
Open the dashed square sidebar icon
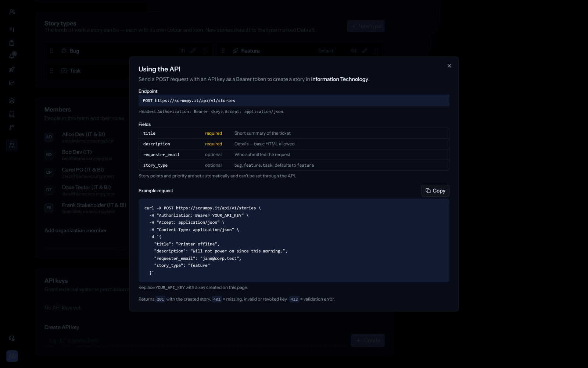pyautogui.click(x=12, y=114)
